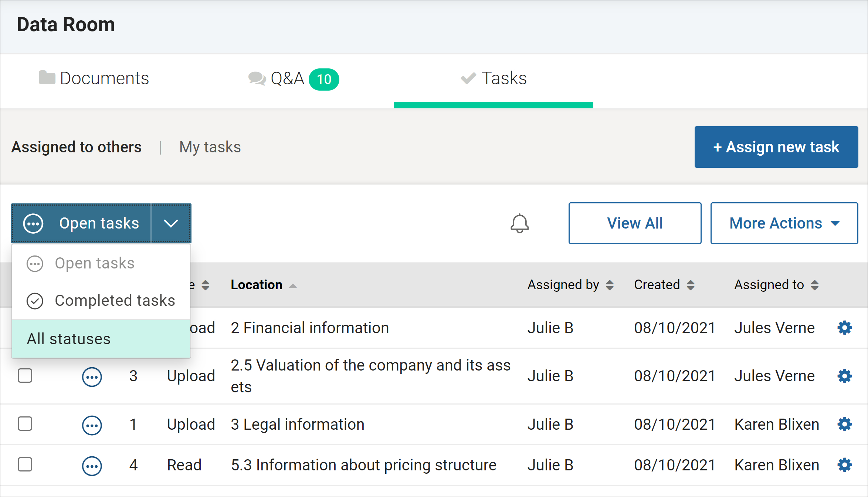Click the Q&A badge showing 10
Screen dimensions: 868x497
tap(324, 79)
